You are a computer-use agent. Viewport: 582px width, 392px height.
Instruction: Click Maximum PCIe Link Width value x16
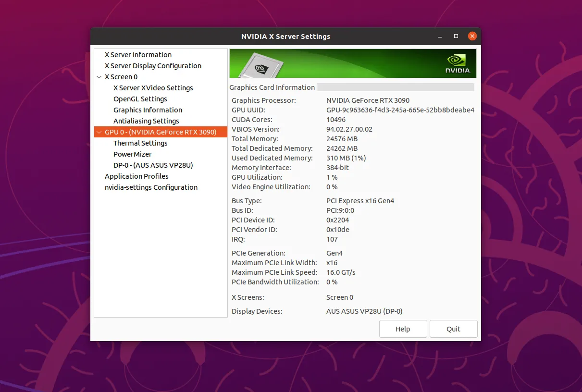tap(332, 263)
